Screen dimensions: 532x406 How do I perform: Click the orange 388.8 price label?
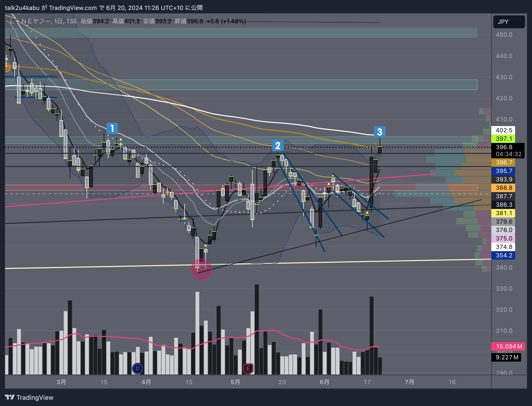[503, 188]
